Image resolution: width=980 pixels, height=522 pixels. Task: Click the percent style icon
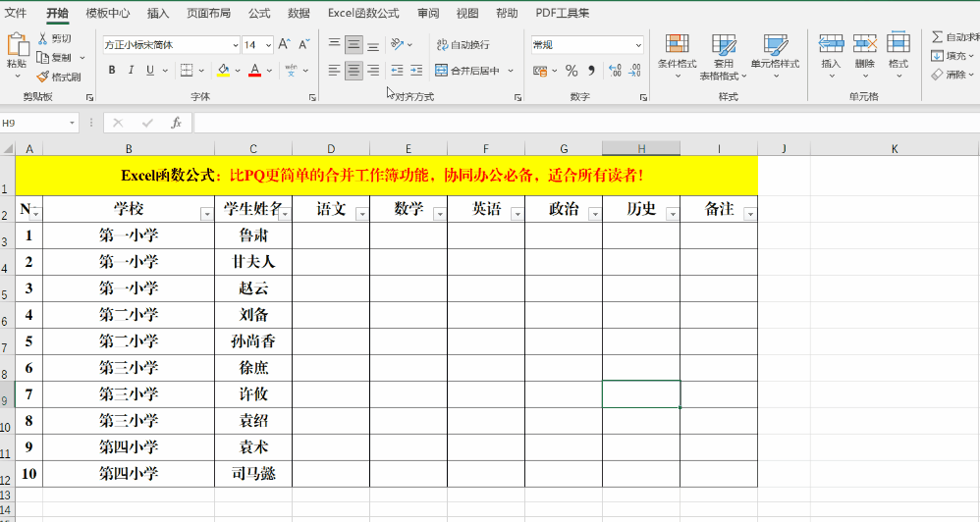pyautogui.click(x=572, y=71)
